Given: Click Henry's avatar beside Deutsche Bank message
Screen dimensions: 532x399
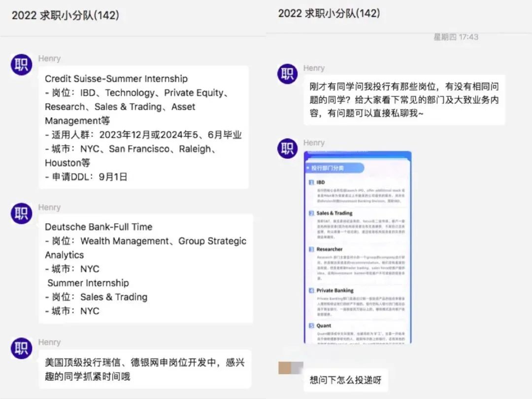Looking at the screenshot, I should click(21, 213).
